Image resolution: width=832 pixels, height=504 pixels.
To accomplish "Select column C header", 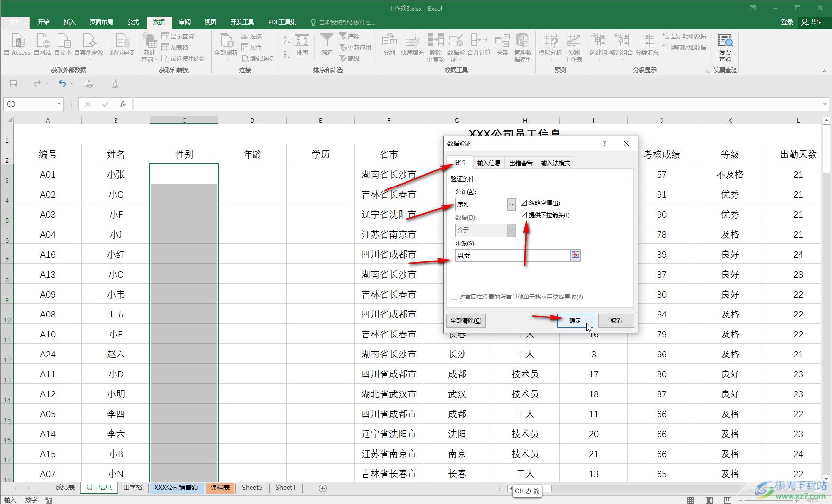I will 184,120.
